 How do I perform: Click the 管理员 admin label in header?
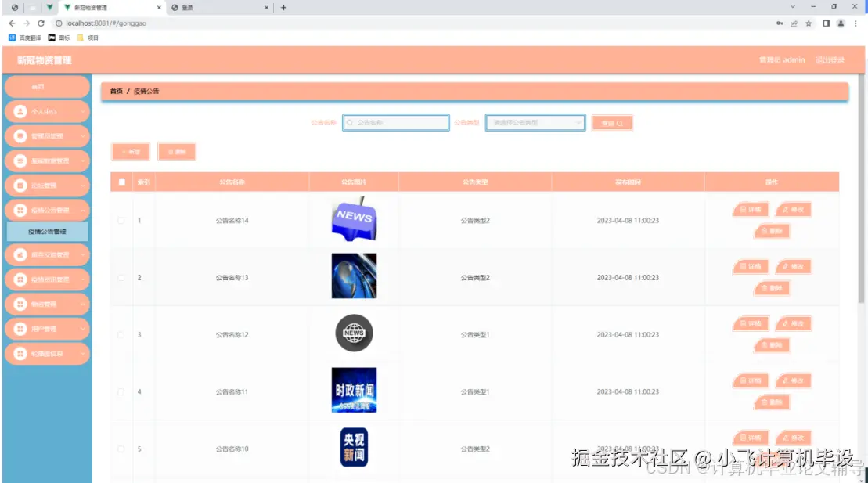tap(782, 59)
